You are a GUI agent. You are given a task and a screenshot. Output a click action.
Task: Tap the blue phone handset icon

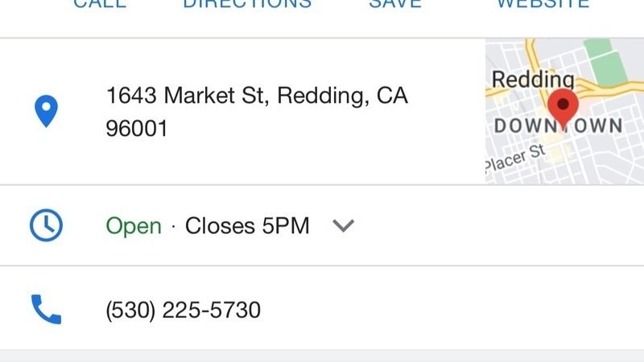[46, 309]
